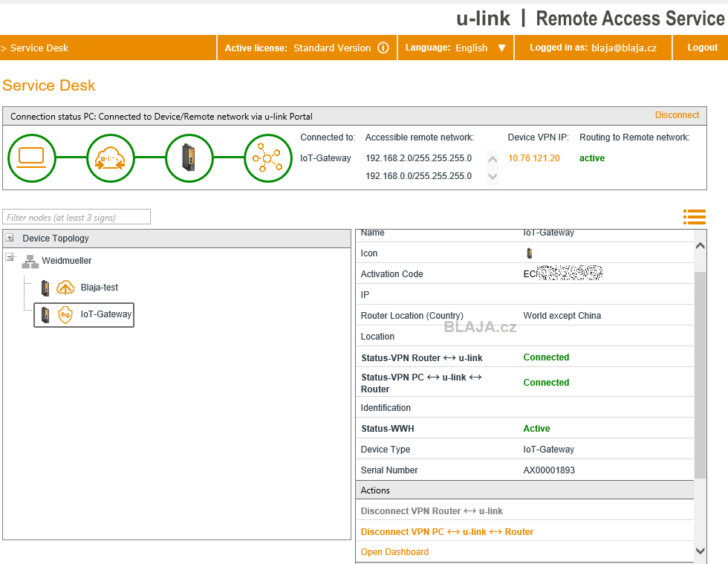728x564 pixels.
Task: Open the Language dropdown arrow
Action: click(x=501, y=48)
